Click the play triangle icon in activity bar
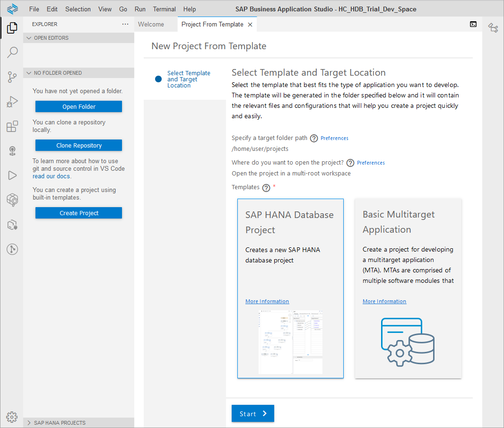This screenshot has height=428, width=504. [x=12, y=175]
